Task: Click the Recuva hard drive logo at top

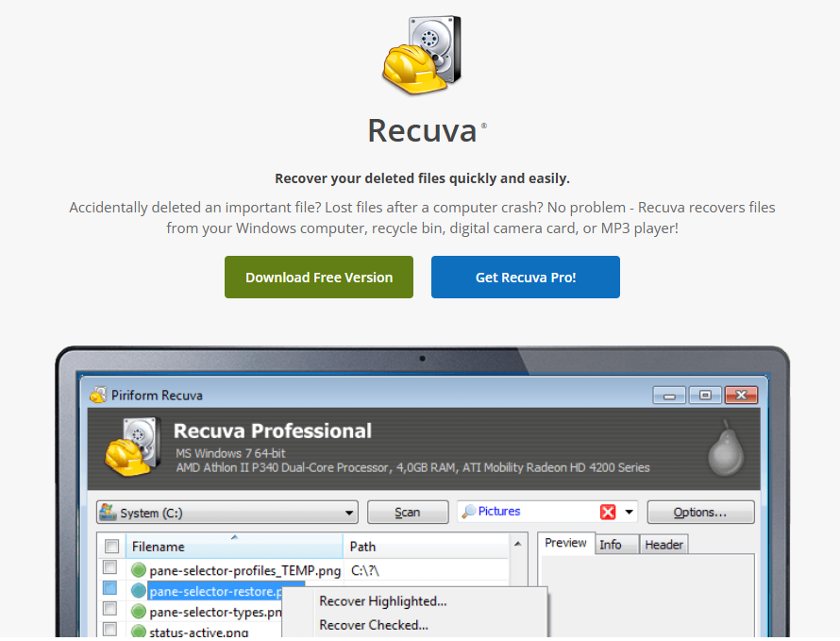Action: (x=422, y=55)
